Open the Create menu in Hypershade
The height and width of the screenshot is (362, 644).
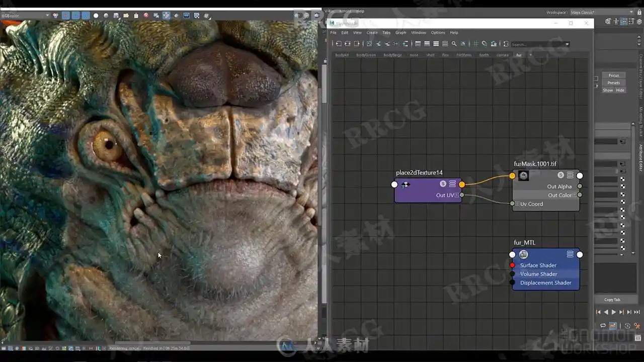click(372, 33)
